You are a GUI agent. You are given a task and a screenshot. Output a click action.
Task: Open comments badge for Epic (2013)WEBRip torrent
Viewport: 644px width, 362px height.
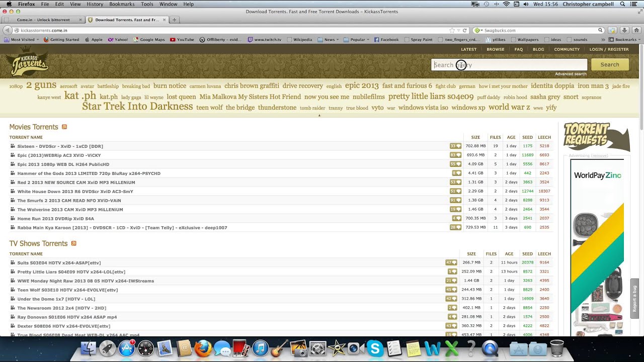(x=455, y=155)
